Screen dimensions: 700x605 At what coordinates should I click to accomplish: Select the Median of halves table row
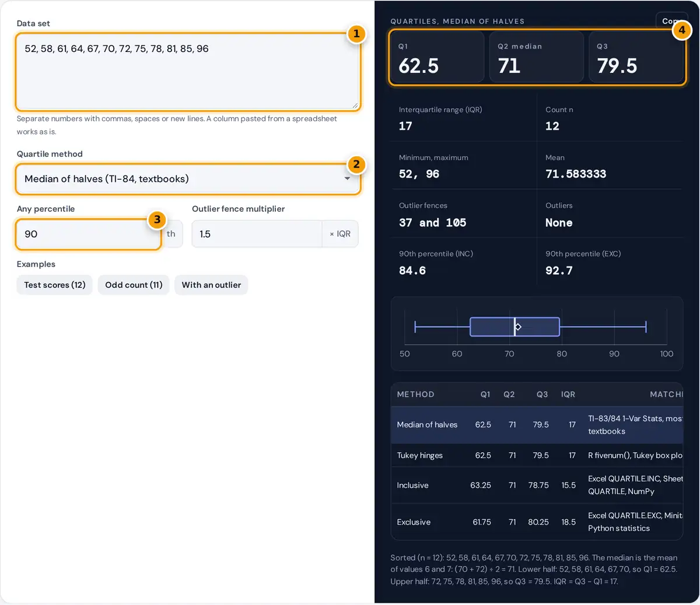point(537,425)
